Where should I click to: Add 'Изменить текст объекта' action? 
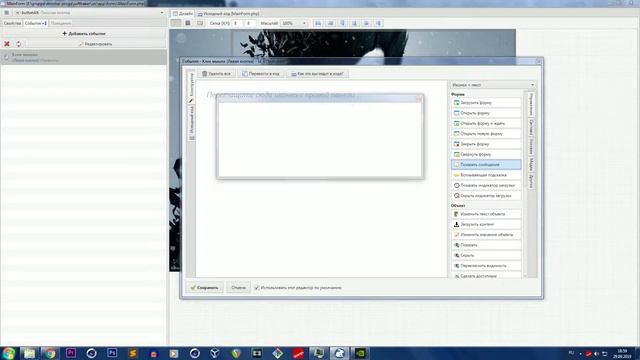[x=486, y=214]
